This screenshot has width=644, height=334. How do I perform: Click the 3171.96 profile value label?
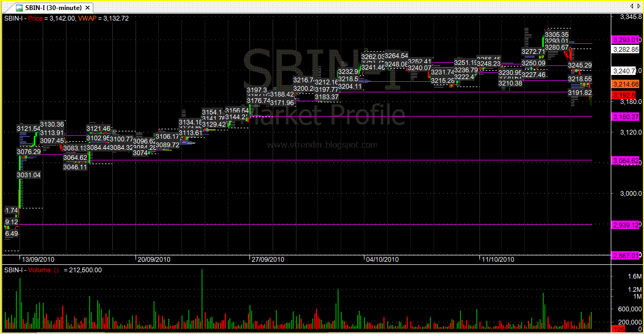coord(282,102)
